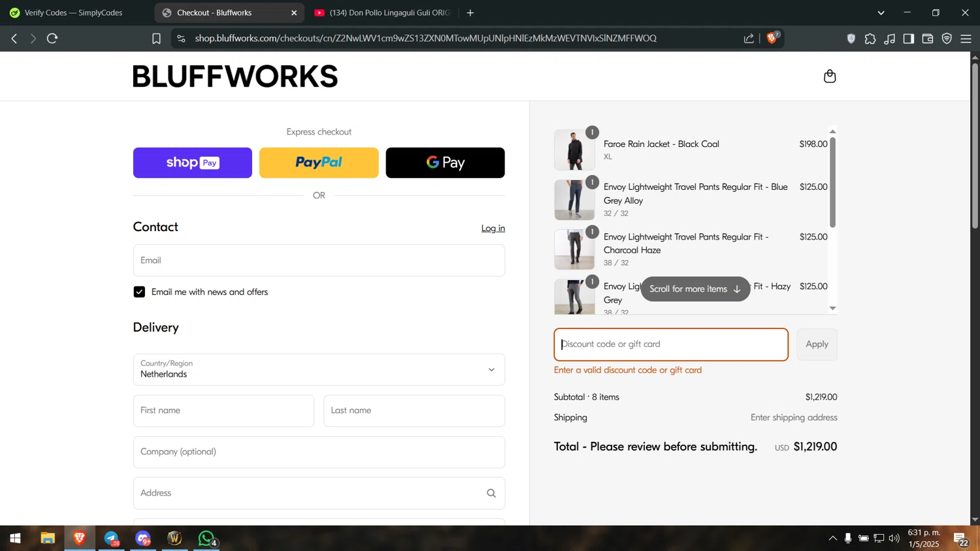Click the Last name field
980x551 pixels.
point(414,411)
